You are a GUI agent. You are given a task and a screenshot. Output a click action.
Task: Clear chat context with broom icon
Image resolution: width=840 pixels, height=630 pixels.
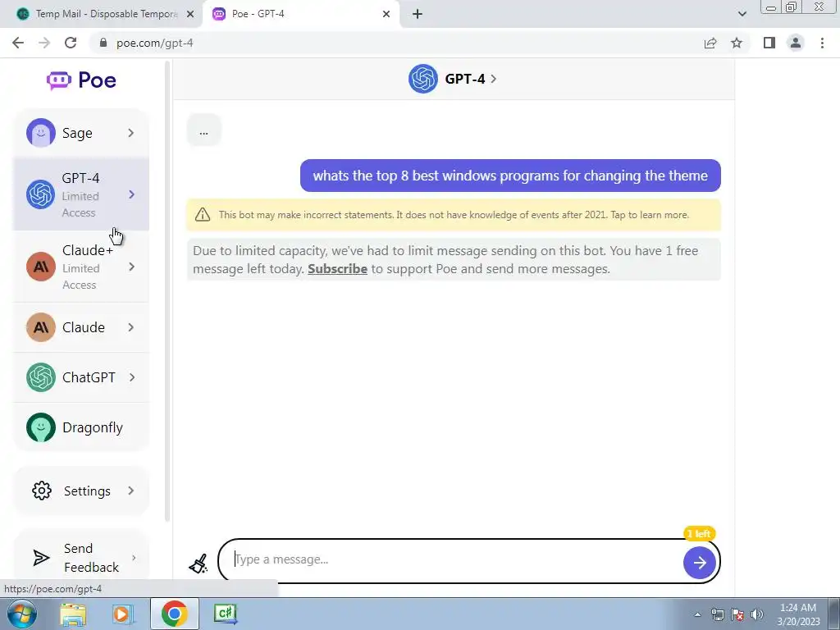coord(199,564)
